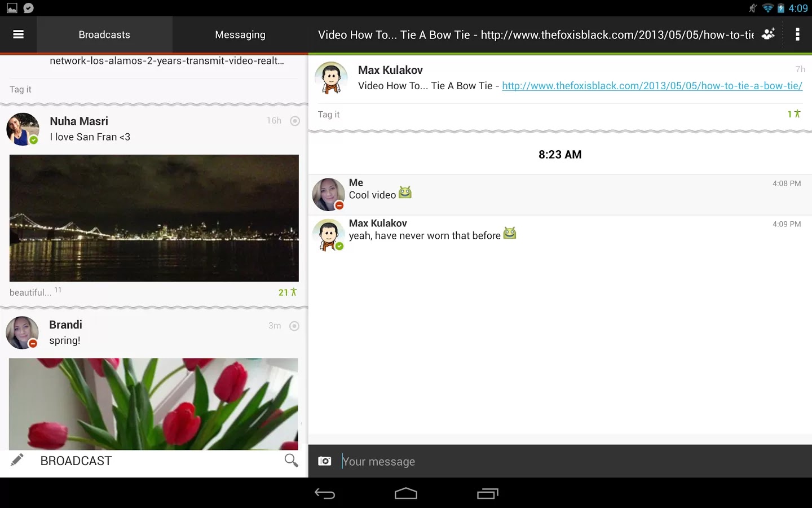812x508 pixels.
Task: Tap the 8:23 AM time separator
Action: [x=560, y=155]
